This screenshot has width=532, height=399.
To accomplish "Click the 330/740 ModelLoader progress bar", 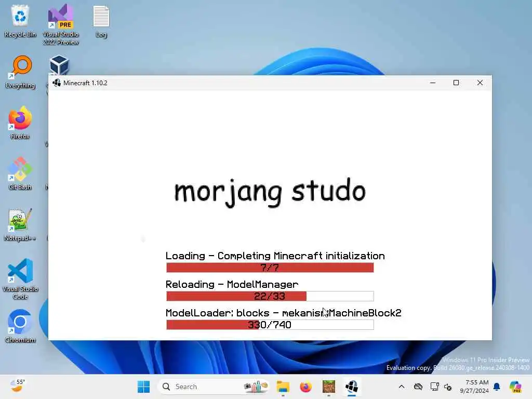I will [x=270, y=324].
